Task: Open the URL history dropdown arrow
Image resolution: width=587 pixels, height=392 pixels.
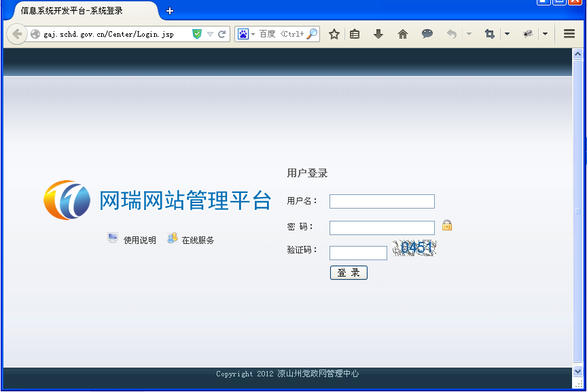Action: [x=210, y=35]
